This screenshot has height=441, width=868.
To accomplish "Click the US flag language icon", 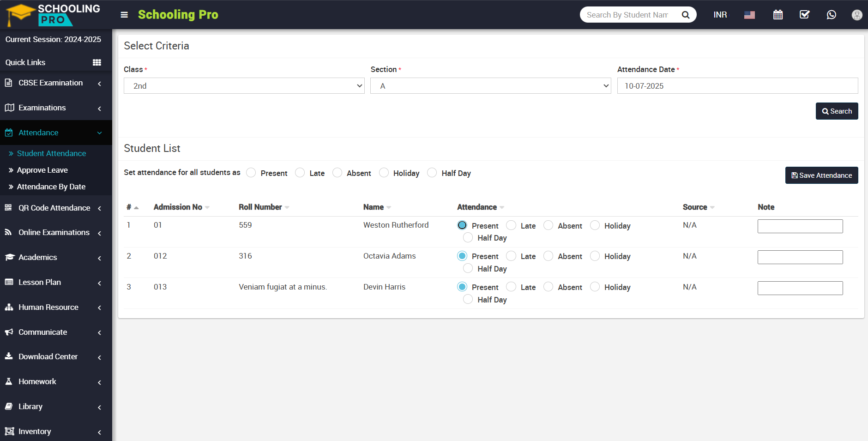I will coord(749,15).
